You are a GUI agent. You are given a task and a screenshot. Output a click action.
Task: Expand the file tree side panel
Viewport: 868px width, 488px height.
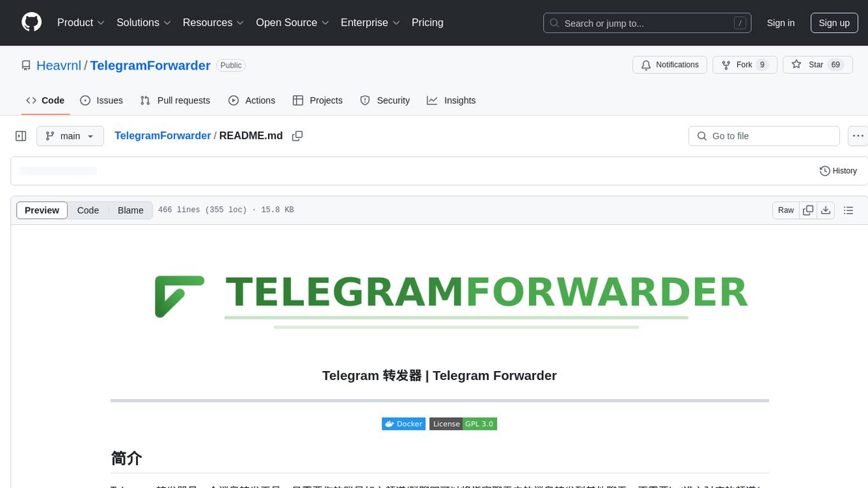tap(21, 136)
